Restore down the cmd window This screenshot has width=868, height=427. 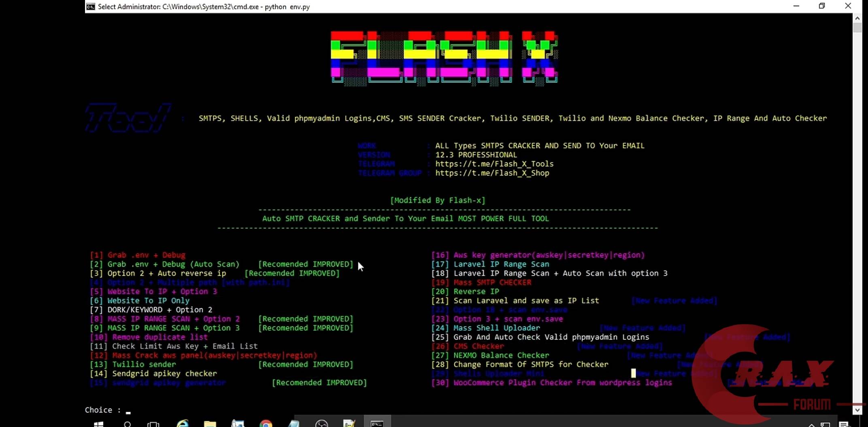[822, 6]
